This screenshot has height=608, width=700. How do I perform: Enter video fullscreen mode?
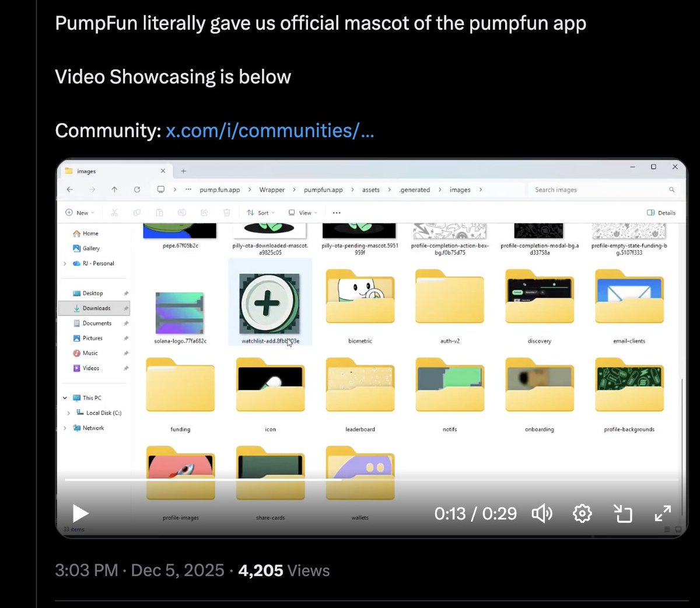pyautogui.click(x=663, y=514)
